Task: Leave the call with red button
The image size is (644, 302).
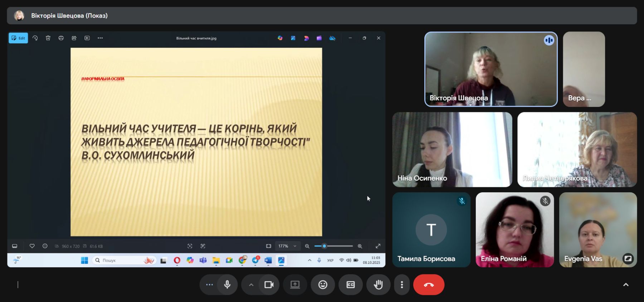Action: (x=429, y=284)
